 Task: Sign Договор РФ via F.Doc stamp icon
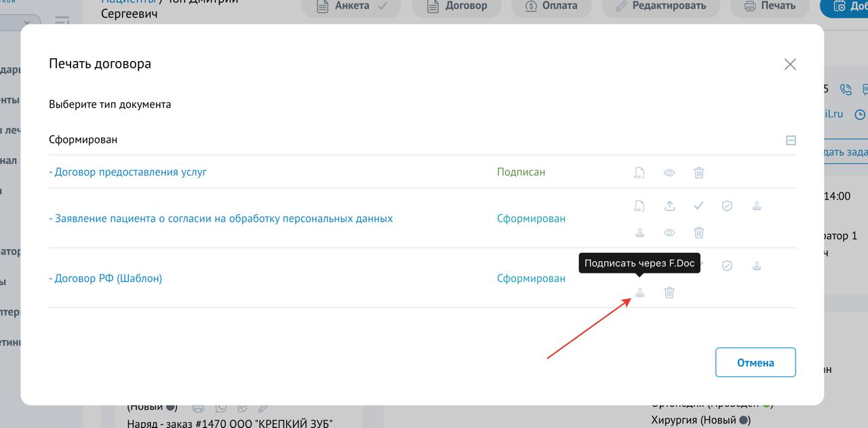639,292
